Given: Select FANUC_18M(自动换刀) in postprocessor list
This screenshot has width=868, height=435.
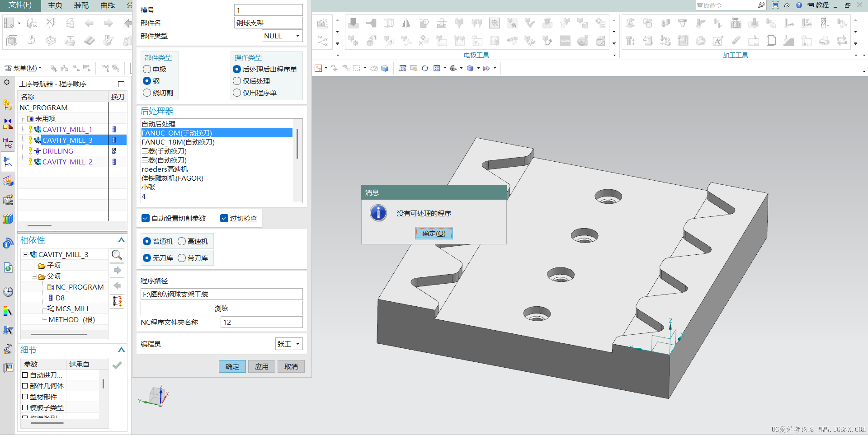Looking at the screenshot, I should [178, 142].
